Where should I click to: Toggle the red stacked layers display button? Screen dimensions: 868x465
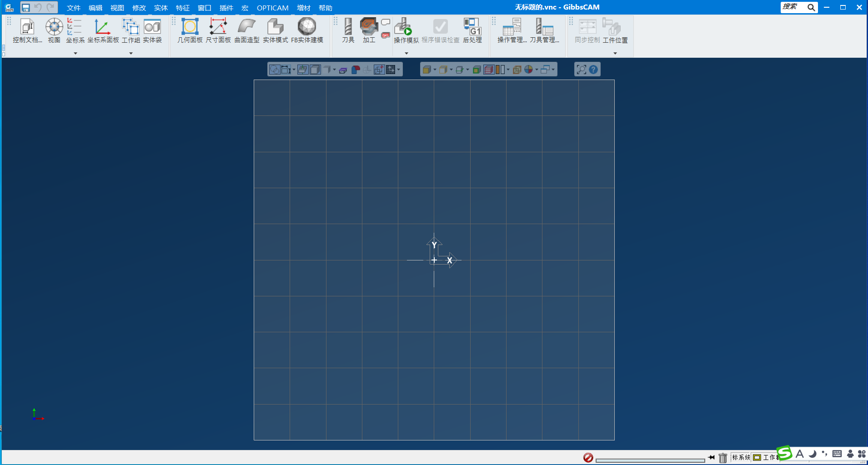[488, 70]
